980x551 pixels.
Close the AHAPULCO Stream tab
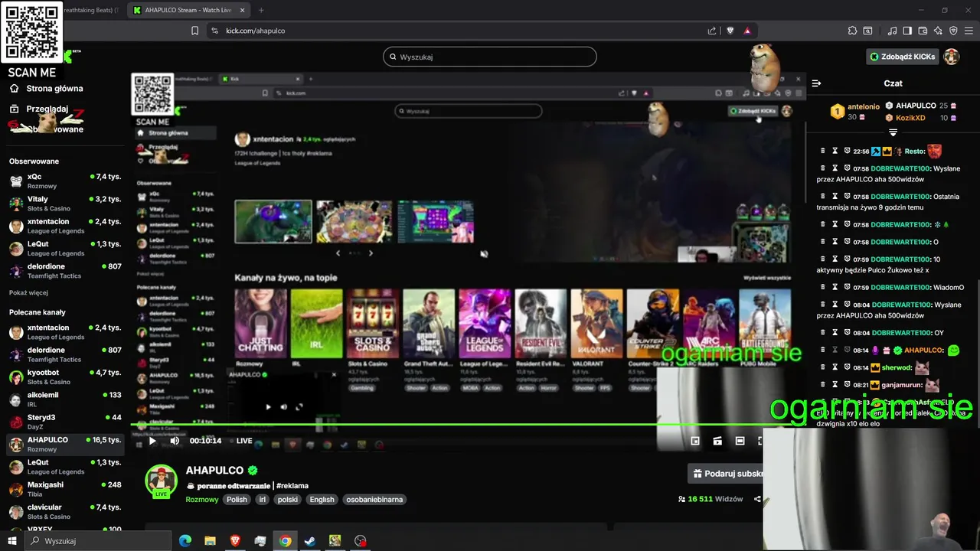240,10
